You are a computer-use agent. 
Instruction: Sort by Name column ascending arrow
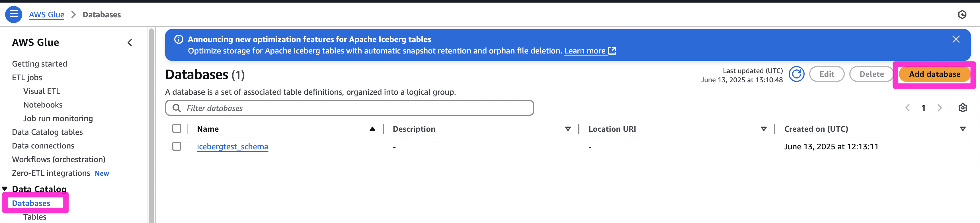point(372,129)
